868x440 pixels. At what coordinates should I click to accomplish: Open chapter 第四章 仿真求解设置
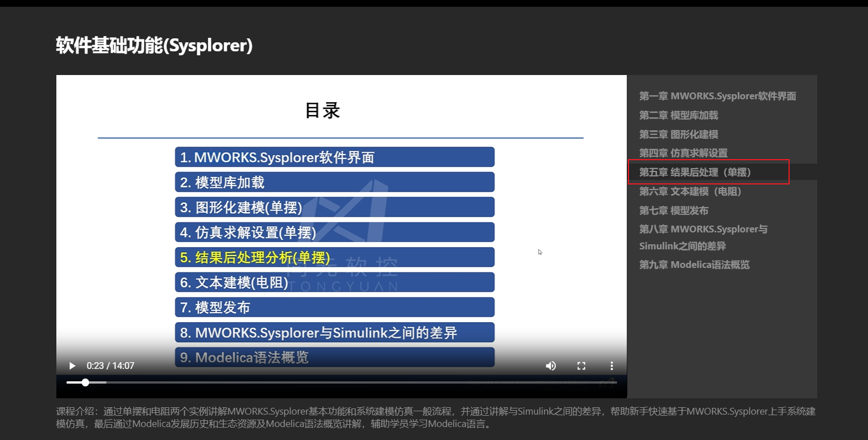(x=683, y=153)
